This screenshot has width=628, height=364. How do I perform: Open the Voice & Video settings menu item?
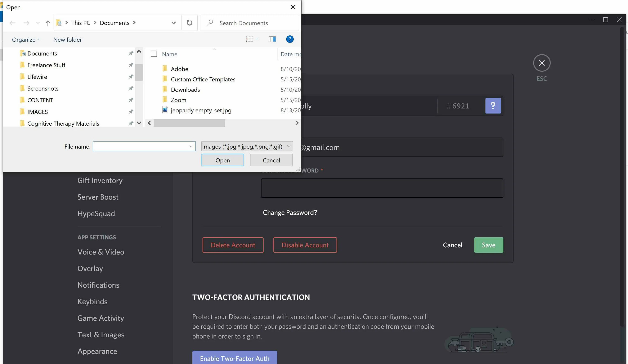pos(100,252)
